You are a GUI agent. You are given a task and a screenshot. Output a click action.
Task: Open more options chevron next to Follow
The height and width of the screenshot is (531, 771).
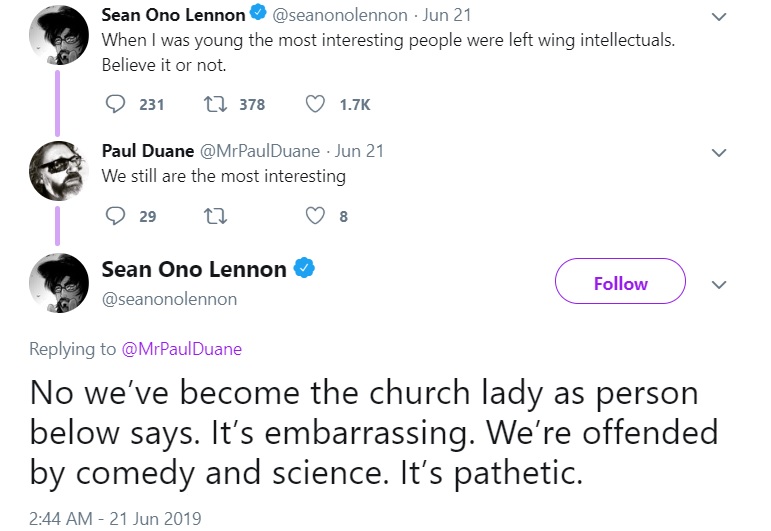(718, 284)
